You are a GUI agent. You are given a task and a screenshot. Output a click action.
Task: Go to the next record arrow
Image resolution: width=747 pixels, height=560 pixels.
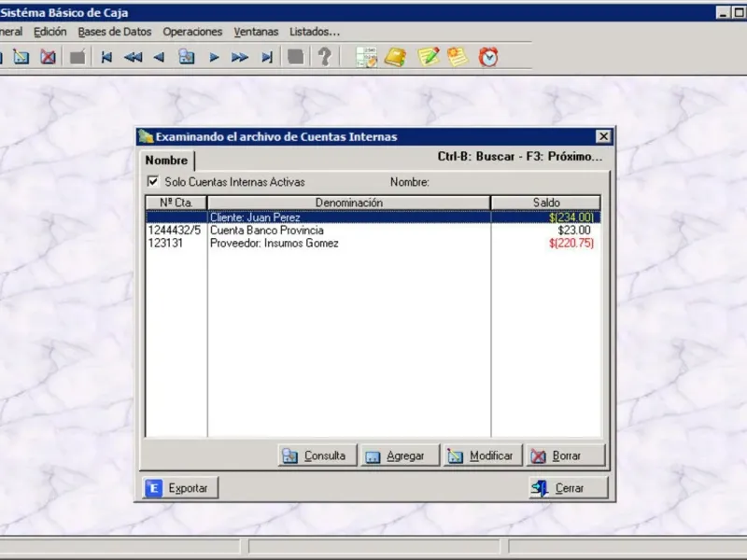point(214,58)
